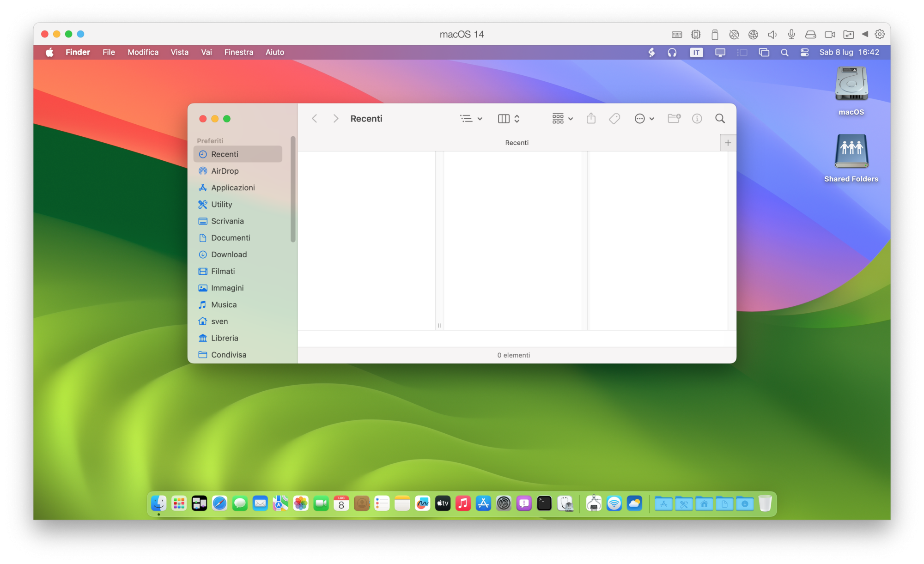This screenshot has width=924, height=564.
Task: Select the Recenti tab
Action: [517, 143]
